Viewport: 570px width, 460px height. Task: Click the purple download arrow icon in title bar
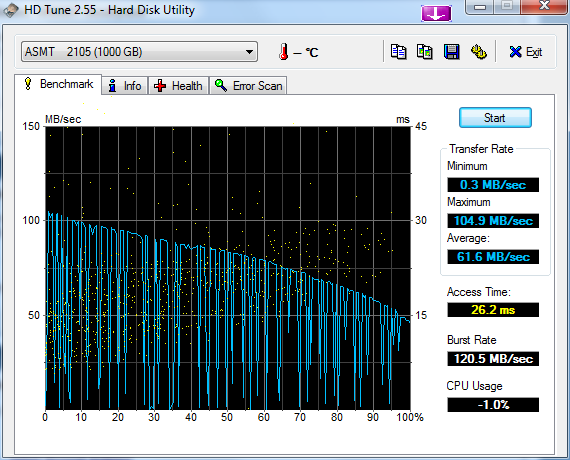(x=436, y=13)
